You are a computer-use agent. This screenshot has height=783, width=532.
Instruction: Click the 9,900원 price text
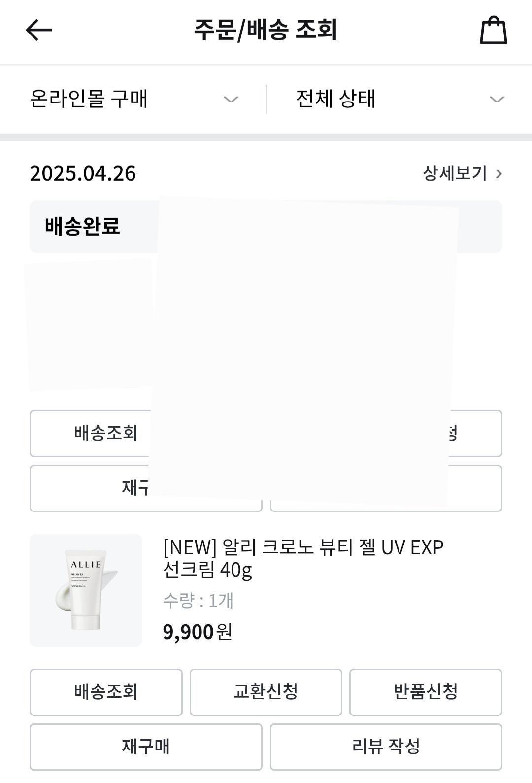[x=197, y=632]
